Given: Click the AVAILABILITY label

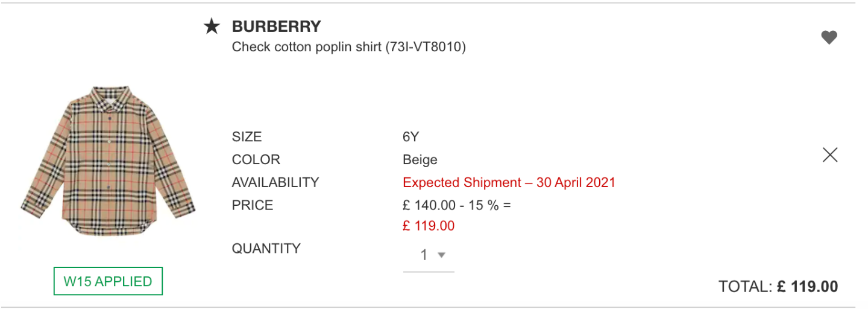Looking at the screenshot, I should click(275, 182).
